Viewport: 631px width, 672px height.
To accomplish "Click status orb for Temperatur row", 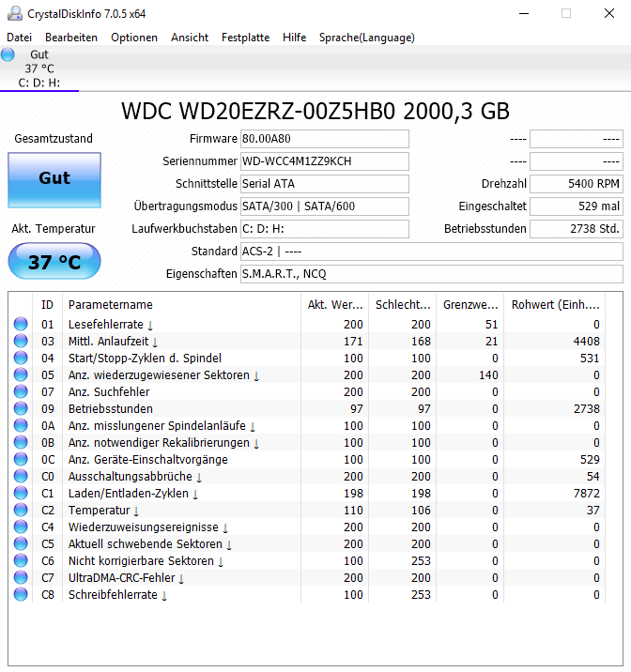I will tap(21, 510).
